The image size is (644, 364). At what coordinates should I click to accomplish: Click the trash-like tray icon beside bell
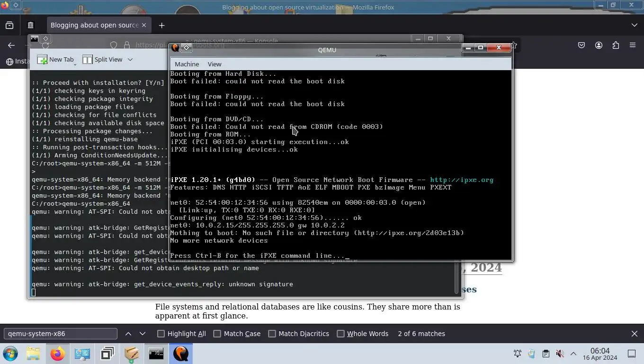coord(531,354)
